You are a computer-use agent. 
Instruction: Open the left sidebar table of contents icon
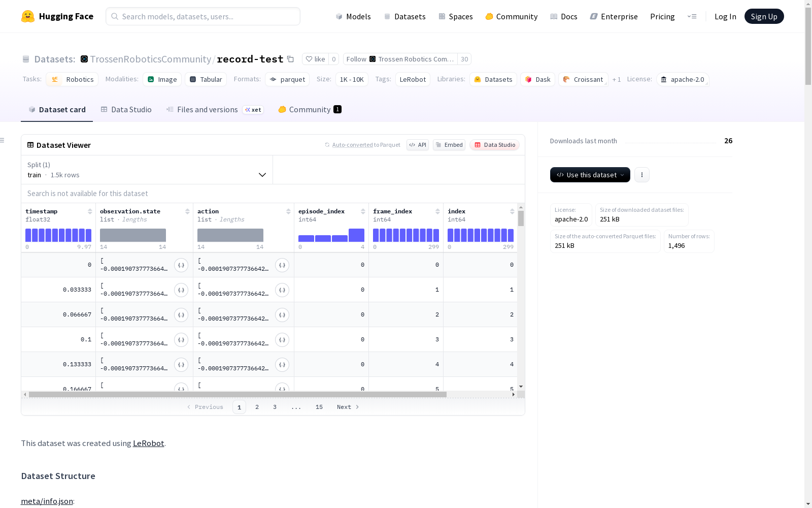[x=2, y=140]
